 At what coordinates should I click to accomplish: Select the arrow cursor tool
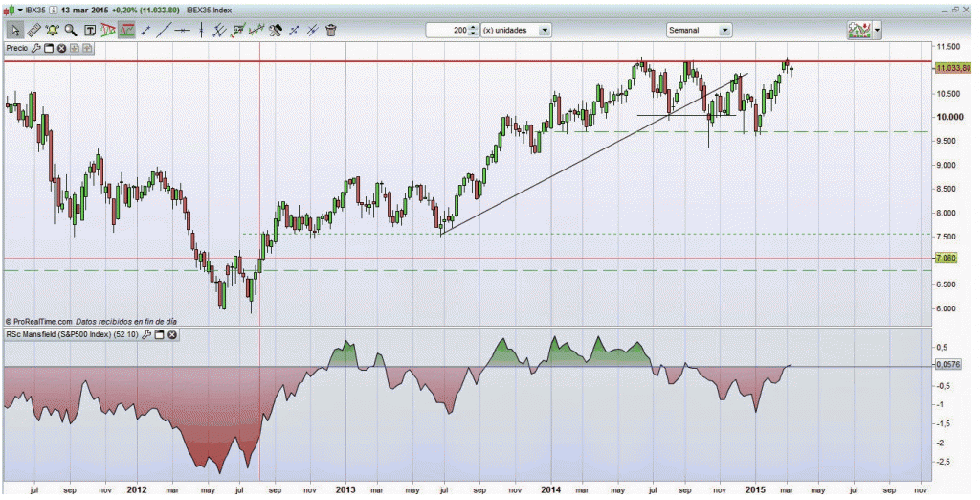coord(13,30)
